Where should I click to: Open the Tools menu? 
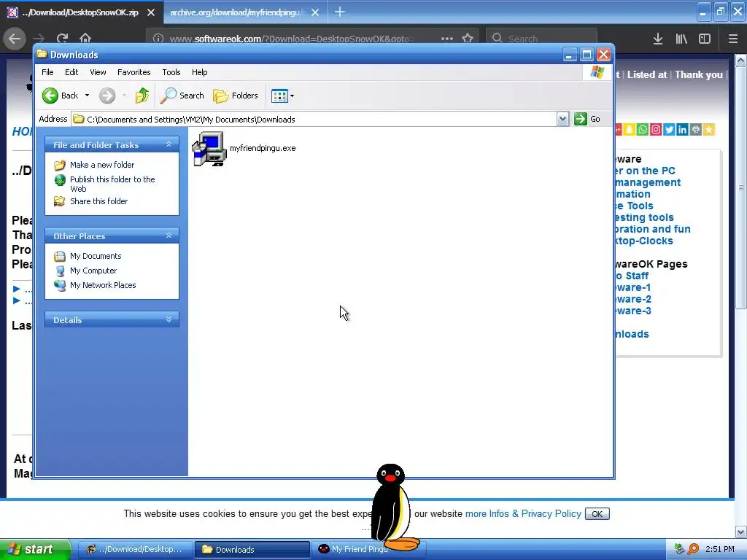(171, 72)
